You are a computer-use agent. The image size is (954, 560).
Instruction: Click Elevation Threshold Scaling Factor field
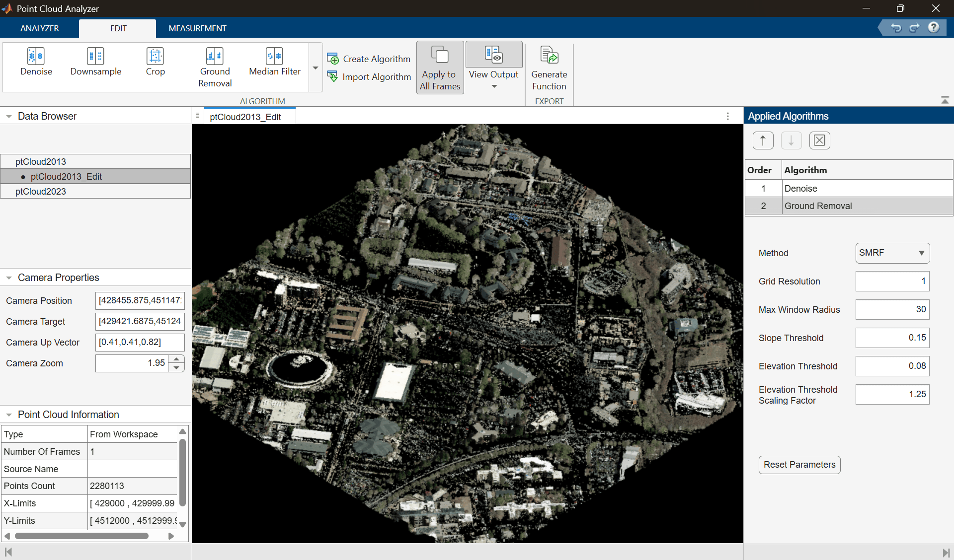tap(892, 394)
